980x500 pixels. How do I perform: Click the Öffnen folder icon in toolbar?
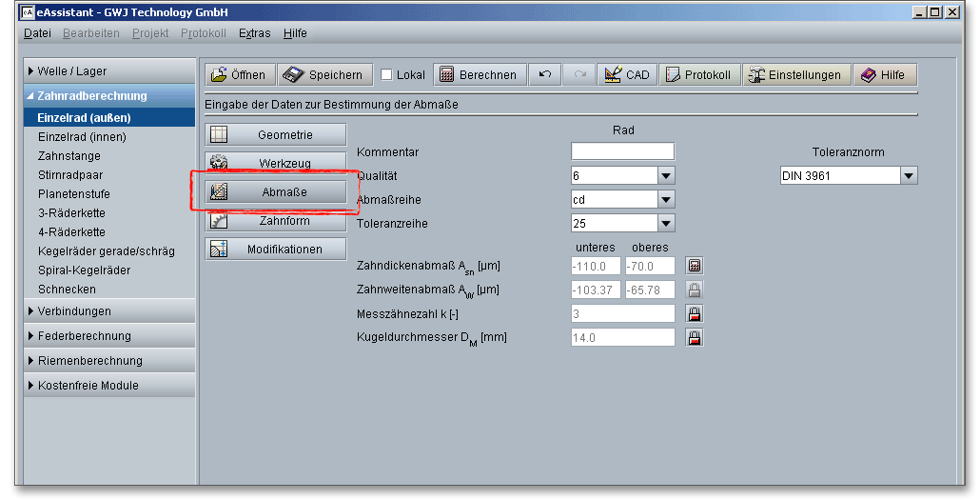(x=219, y=75)
